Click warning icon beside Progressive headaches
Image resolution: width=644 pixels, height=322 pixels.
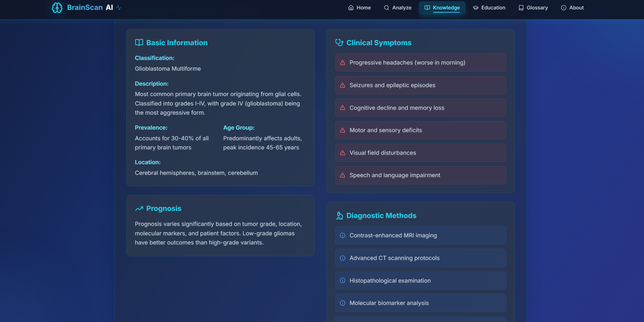pyautogui.click(x=342, y=63)
